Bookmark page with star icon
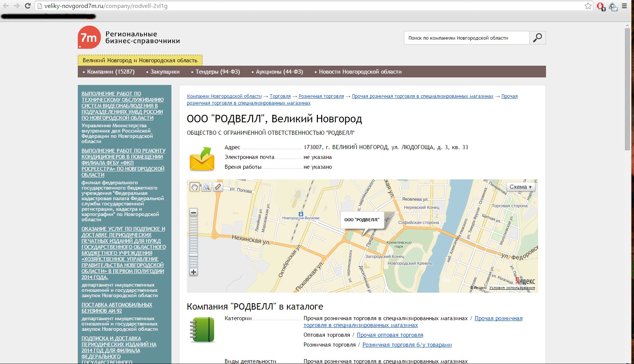This screenshot has height=364, width=634. pos(588,6)
